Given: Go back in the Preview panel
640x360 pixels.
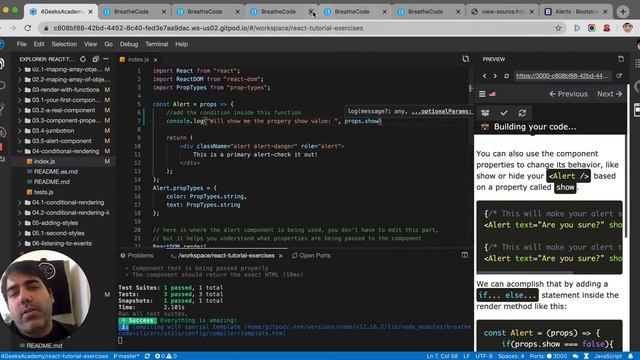Looking at the screenshot, I should (x=484, y=76).
